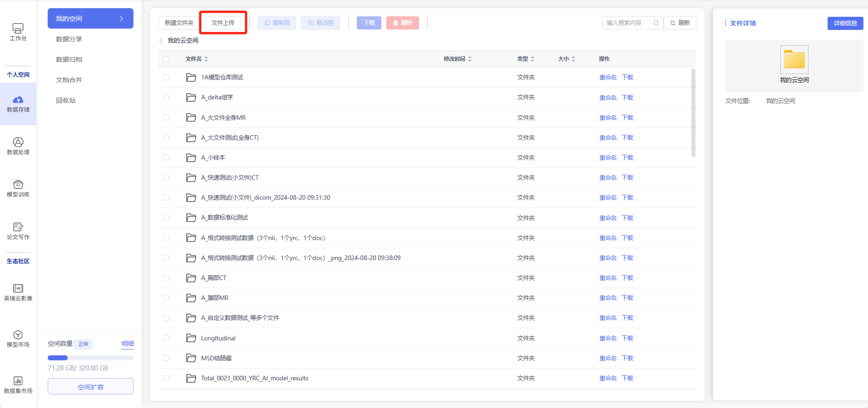Click the 文件上传 button
This screenshot has height=408, width=868.
[x=223, y=23]
